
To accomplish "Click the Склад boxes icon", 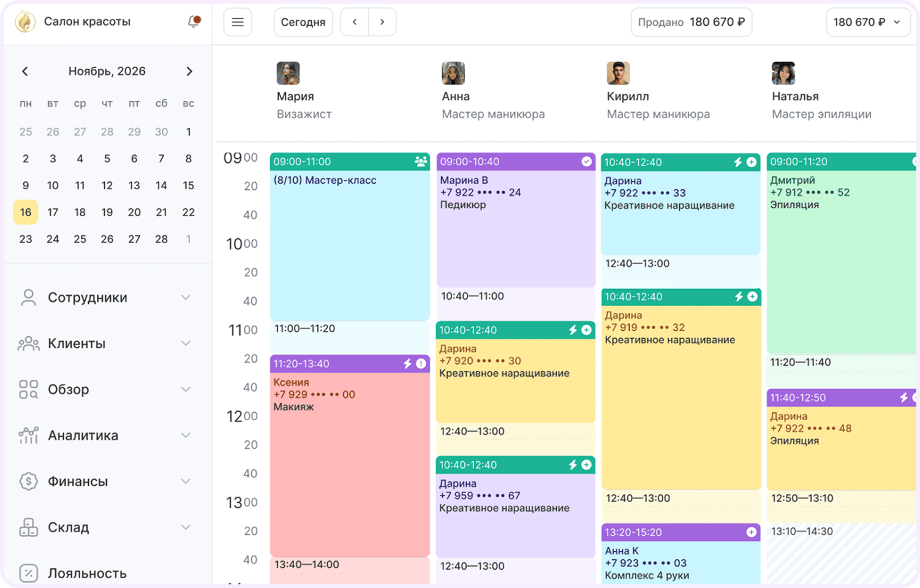I will point(28,527).
